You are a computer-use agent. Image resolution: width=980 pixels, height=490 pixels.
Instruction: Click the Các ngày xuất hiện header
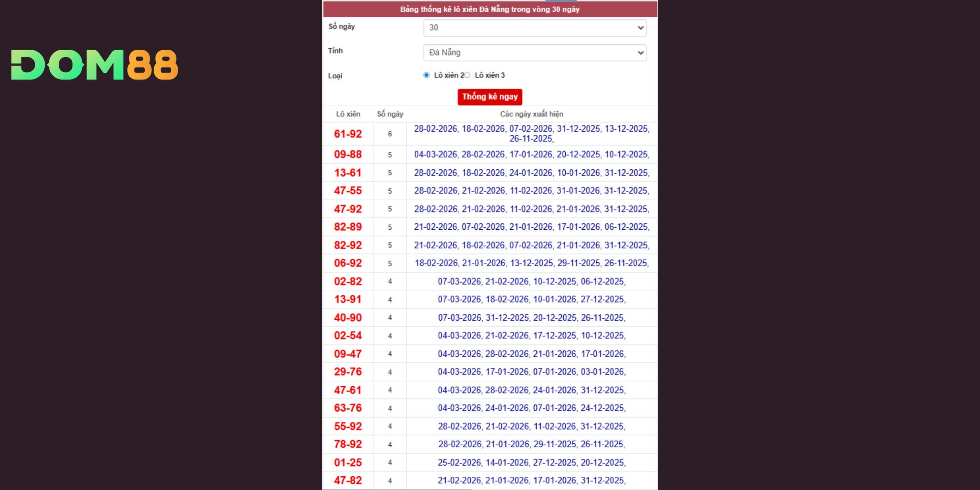532,114
